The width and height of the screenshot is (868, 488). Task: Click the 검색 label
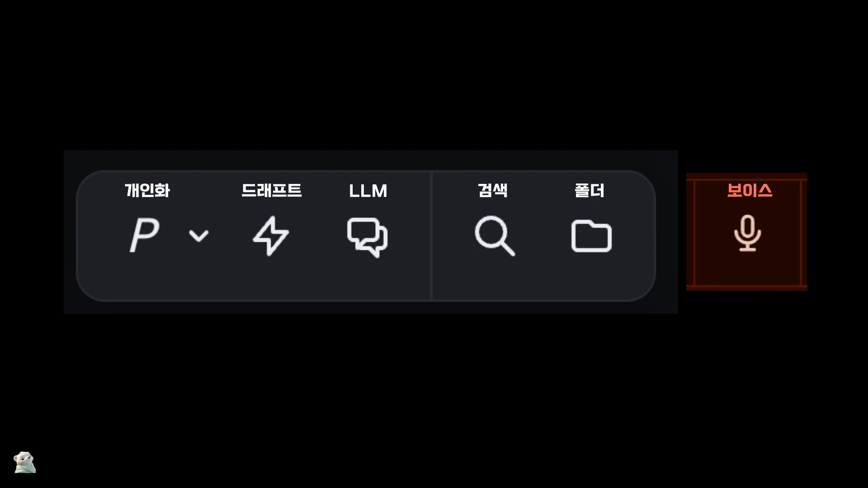493,190
